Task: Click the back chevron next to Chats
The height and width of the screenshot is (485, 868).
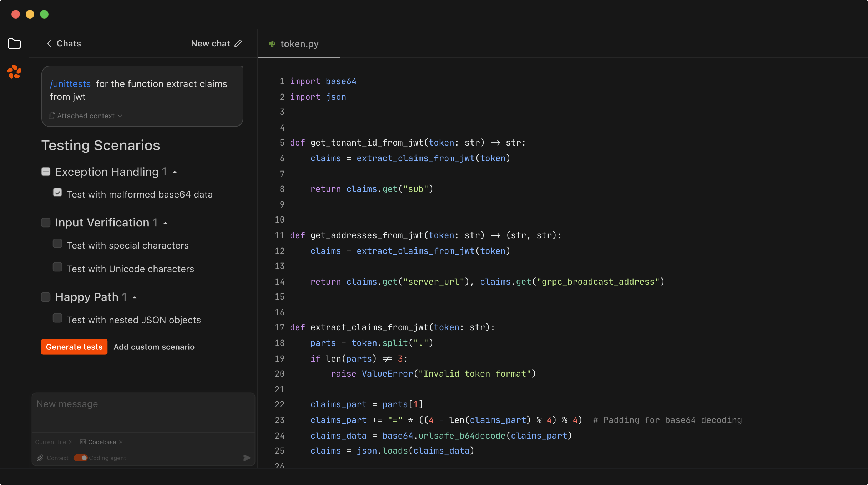Action: (x=49, y=43)
